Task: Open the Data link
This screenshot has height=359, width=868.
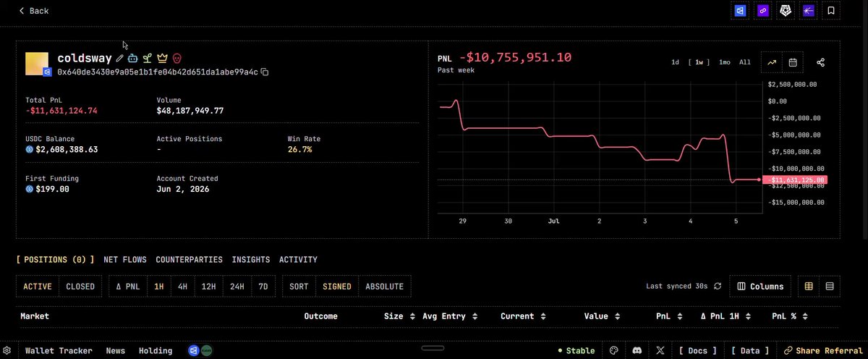Action: (750, 350)
